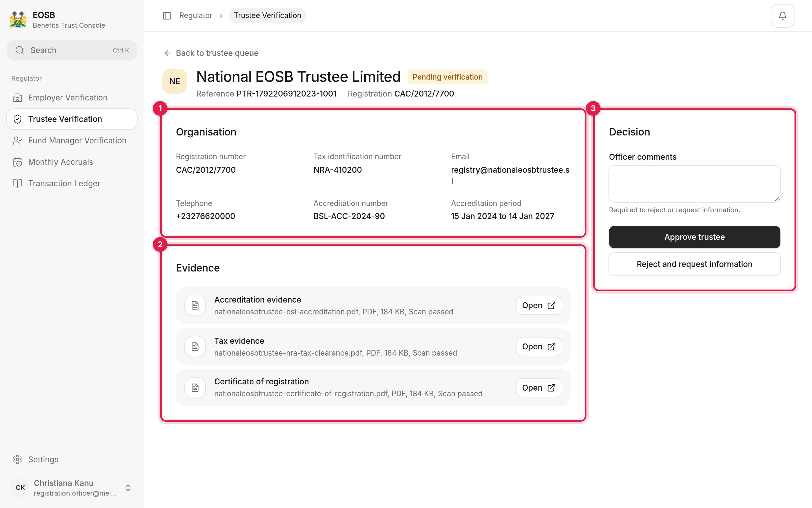This screenshot has width=812, height=508.
Task: Click the Settings gear icon
Action: click(x=17, y=459)
